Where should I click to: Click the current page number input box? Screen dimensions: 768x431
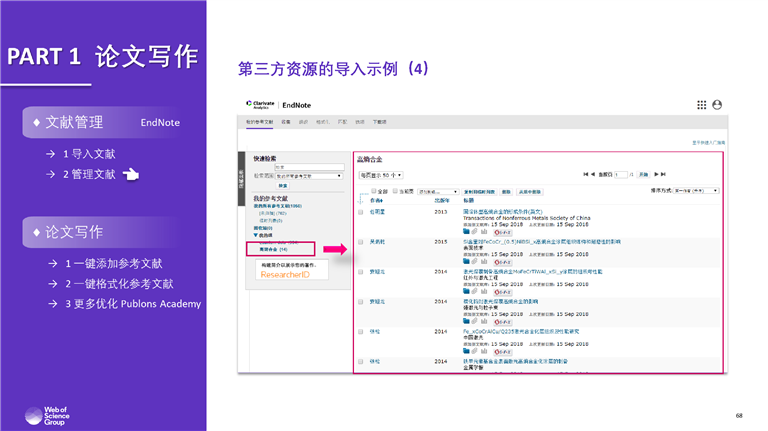click(x=621, y=174)
